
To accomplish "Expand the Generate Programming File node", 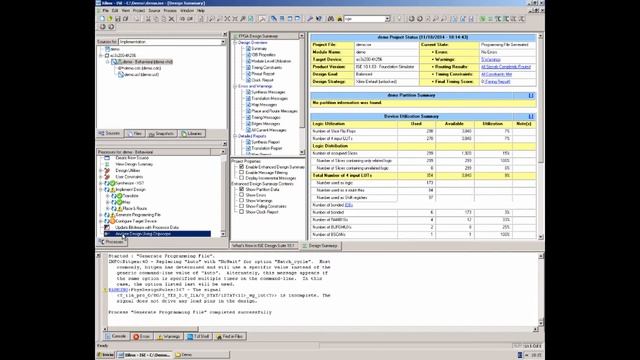I will point(101,215).
